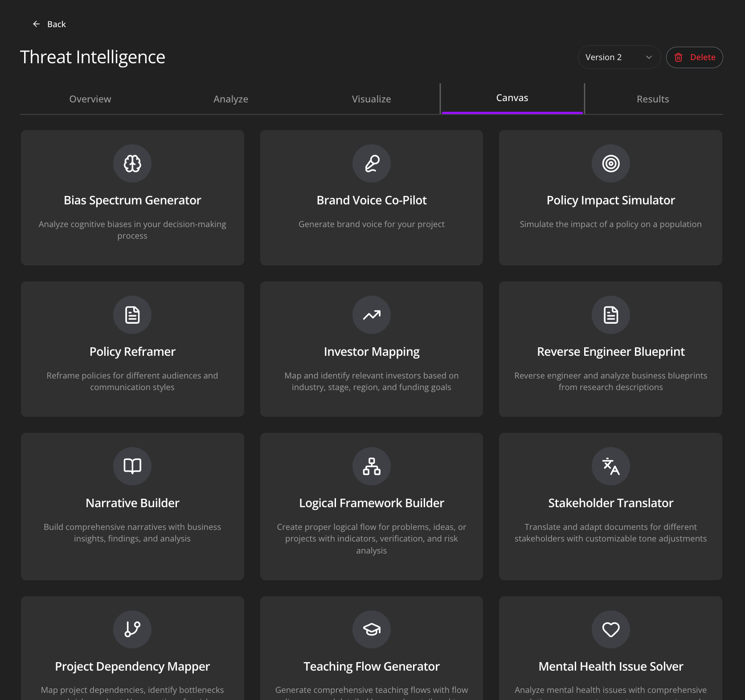This screenshot has width=745, height=700.
Task: Click the file icon on Reverse Engineer Blueprint
Action: [610, 315]
